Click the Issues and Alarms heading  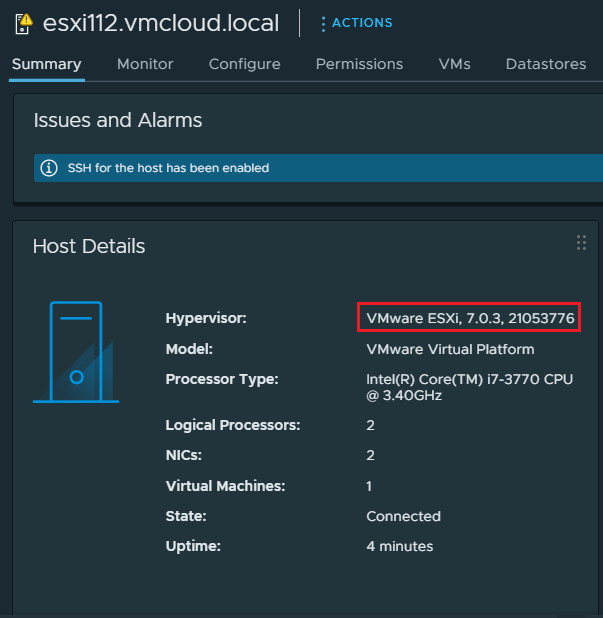click(x=118, y=121)
